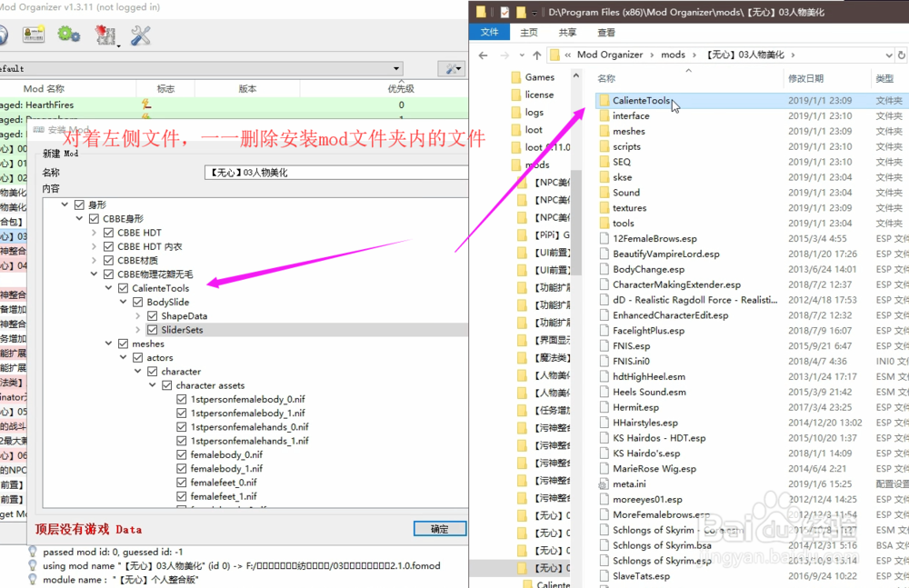Viewport: 909px width, 588px height.
Task: Uncheck the 身形 checkbox
Action: pyautogui.click(x=79, y=204)
